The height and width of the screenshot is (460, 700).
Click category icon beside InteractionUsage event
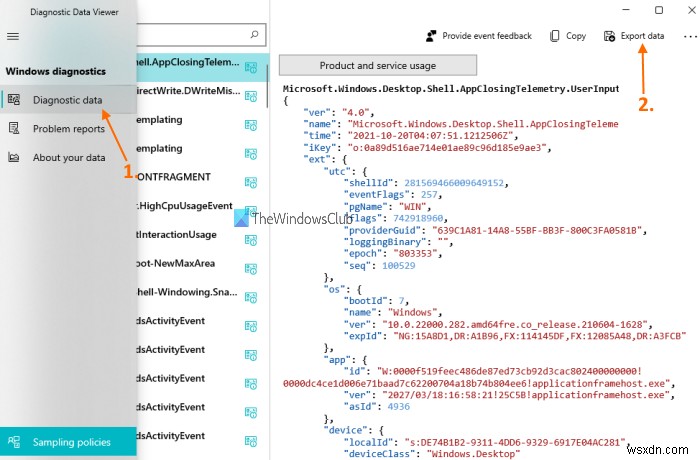pos(251,234)
